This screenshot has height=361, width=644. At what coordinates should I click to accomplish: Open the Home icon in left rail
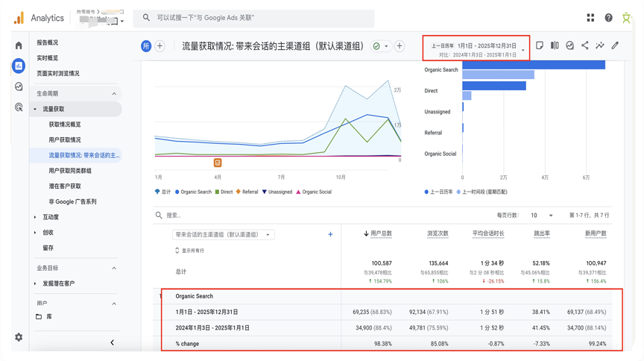click(19, 45)
